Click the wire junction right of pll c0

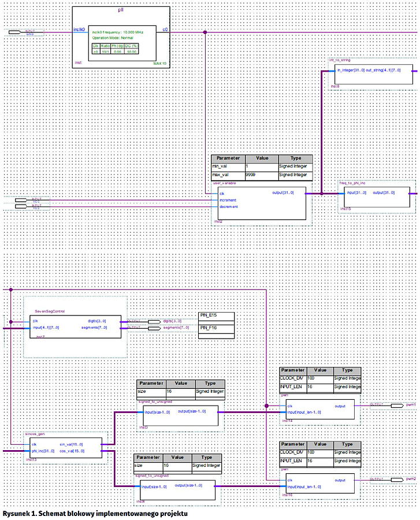205,31
